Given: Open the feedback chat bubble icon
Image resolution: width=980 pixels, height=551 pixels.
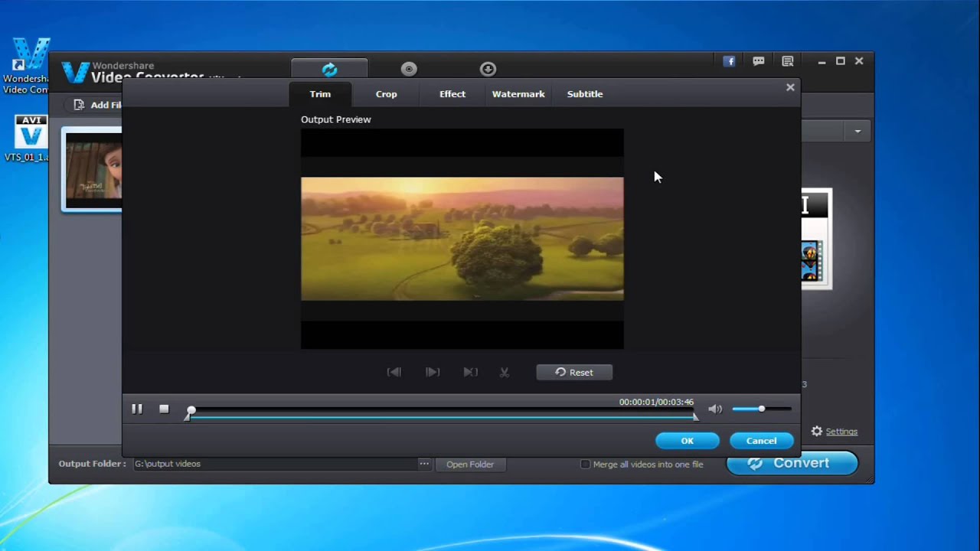Looking at the screenshot, I should coord(759,61).
